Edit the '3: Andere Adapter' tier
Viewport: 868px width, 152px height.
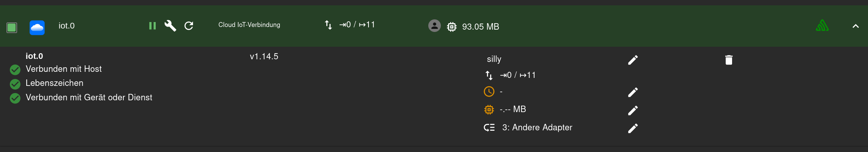(x=633, y=128)
